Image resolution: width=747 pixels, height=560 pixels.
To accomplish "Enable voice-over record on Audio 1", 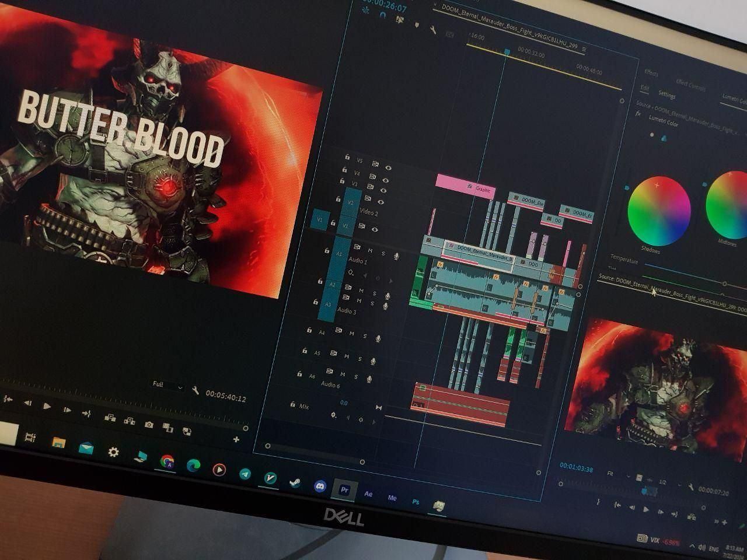I will point(397,256).
